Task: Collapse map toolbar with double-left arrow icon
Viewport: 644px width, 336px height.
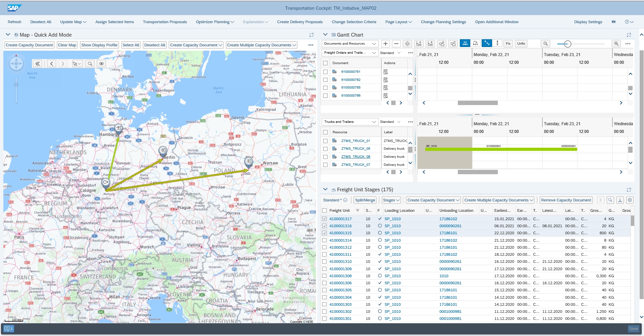Action: point(38,63)
